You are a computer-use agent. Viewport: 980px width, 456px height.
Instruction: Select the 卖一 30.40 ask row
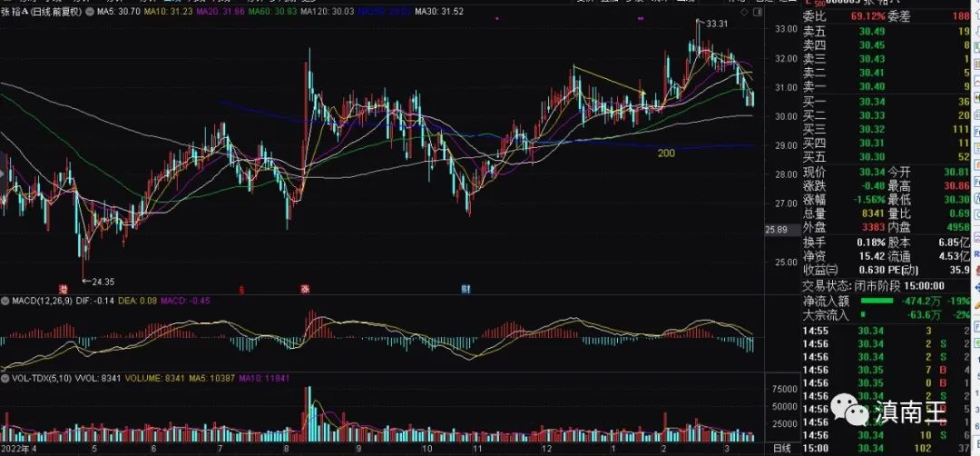coord(887,87)
